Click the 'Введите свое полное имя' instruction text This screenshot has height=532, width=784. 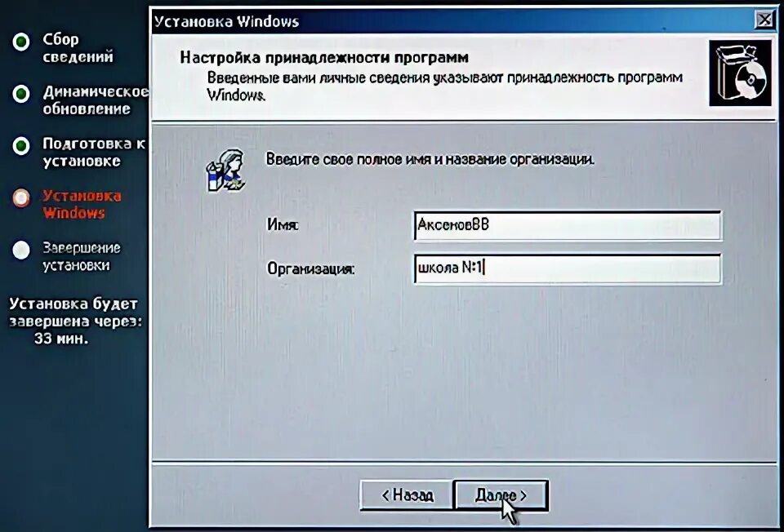pos(430,160)
